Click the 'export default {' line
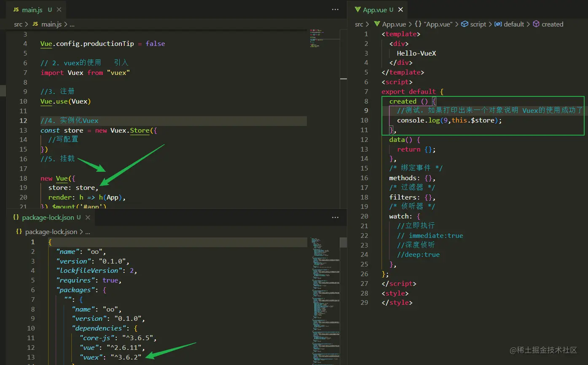This screenshot has width=588, height=365. (x=413, y=92)
